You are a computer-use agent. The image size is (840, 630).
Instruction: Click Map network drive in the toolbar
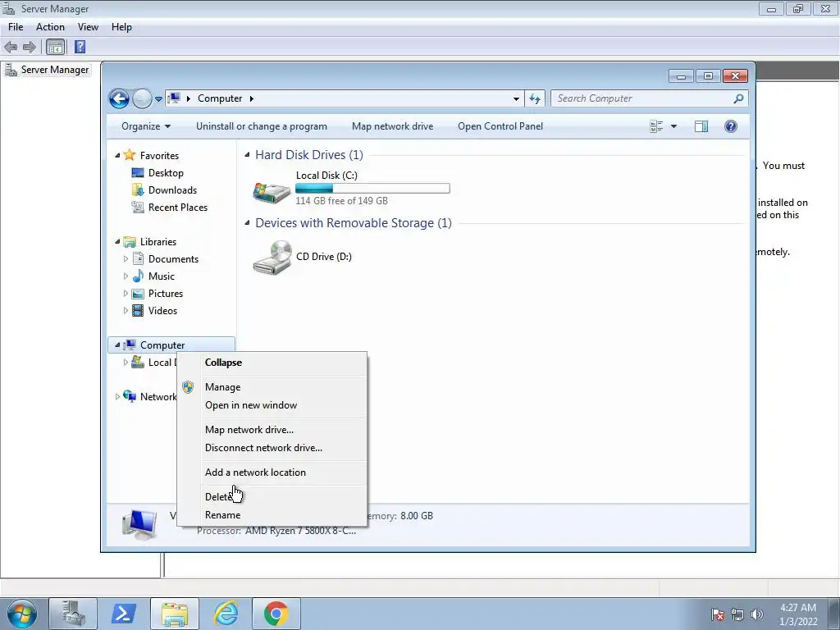click(x=393, y=126)
